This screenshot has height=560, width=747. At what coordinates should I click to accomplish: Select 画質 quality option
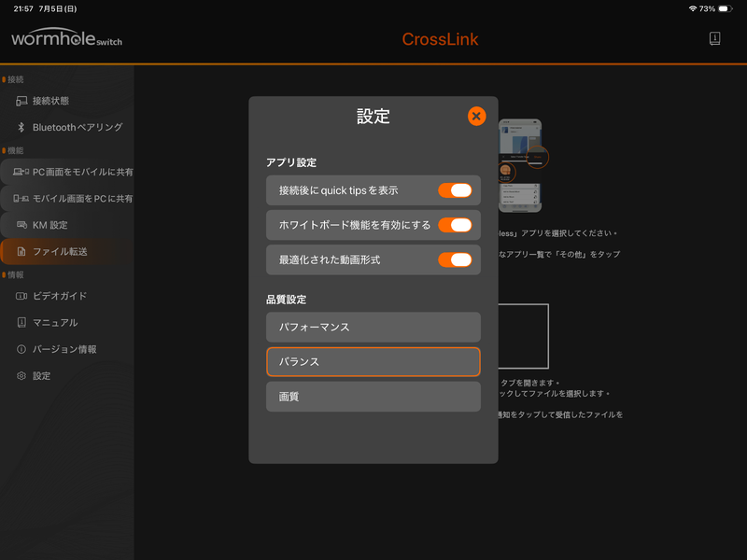click(x=373, y=397)
